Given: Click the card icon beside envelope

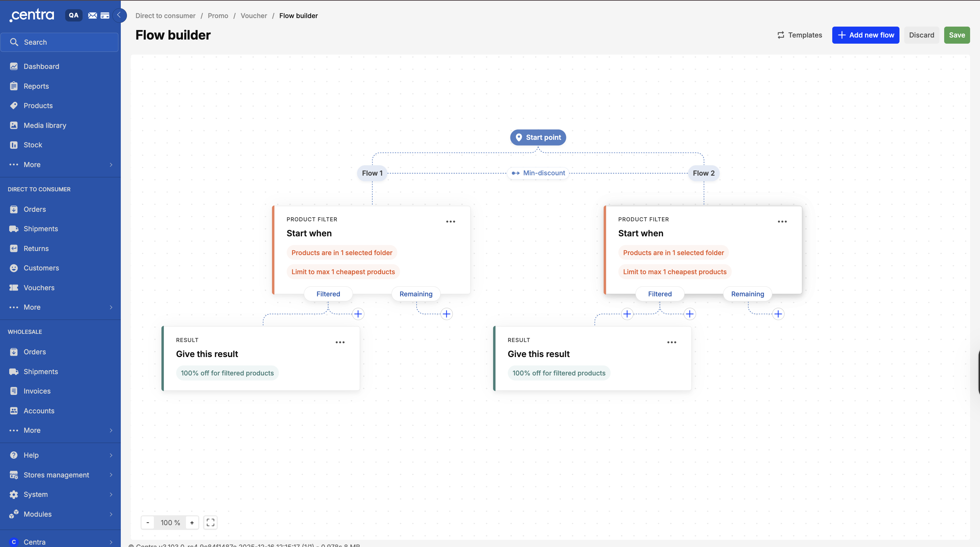Looking at the screenshot, I should (105, 16).
